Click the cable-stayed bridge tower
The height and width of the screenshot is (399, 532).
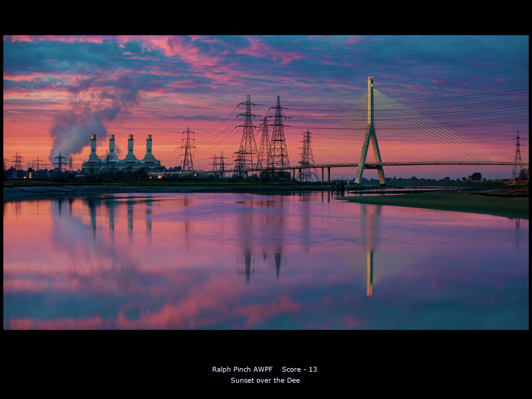370,133
